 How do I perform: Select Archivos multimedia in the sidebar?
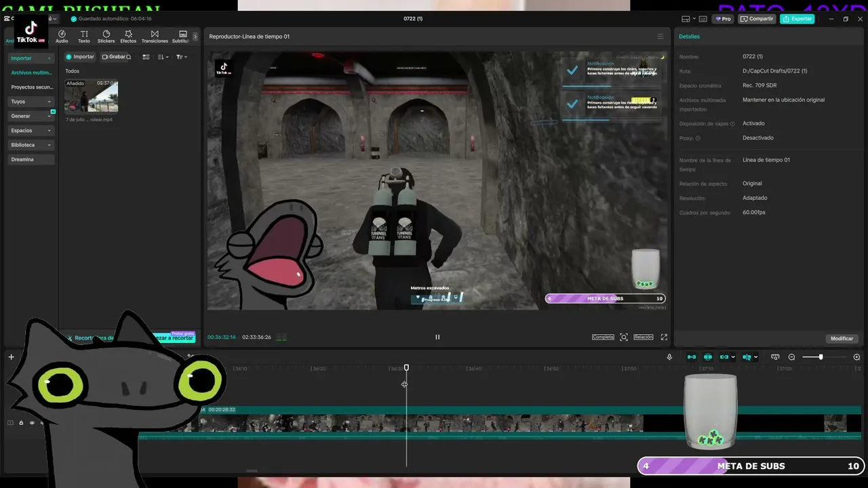click(31, 73)
